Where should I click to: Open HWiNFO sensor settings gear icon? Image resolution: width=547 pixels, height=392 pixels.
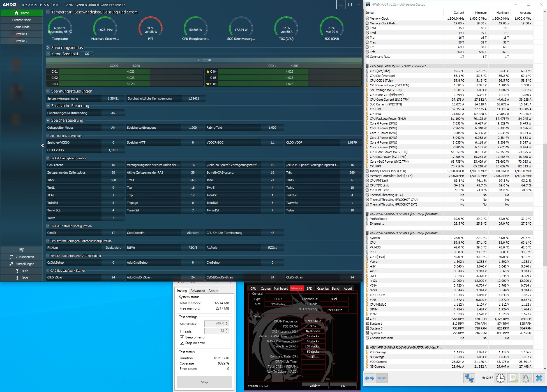pyautogui.click(x=526, y=378)
